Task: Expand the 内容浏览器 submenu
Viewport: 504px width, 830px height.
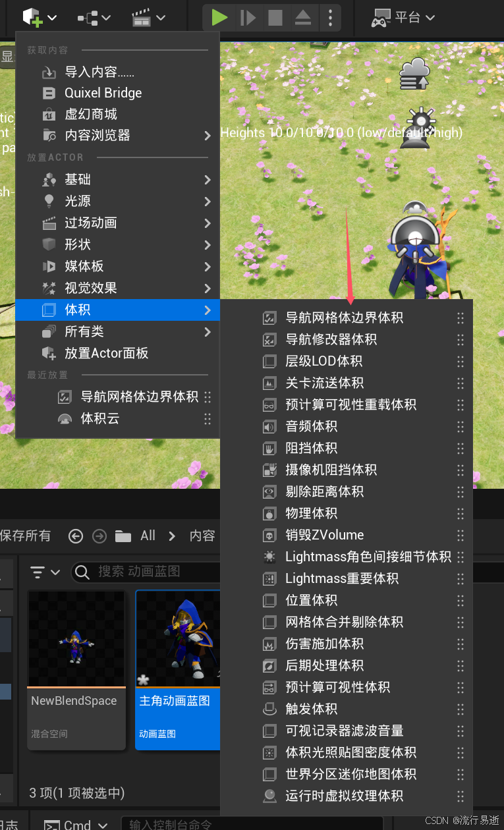Action: [117, 135]
